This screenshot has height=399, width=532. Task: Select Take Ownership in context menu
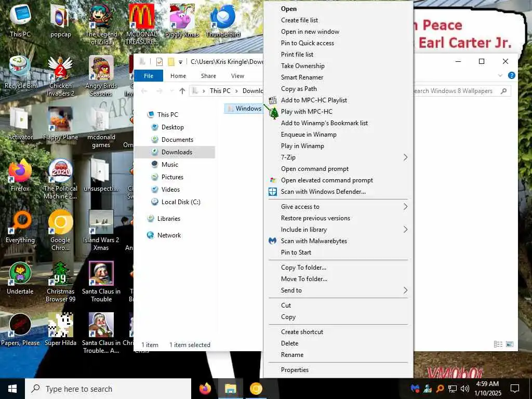tap(338, 66)
